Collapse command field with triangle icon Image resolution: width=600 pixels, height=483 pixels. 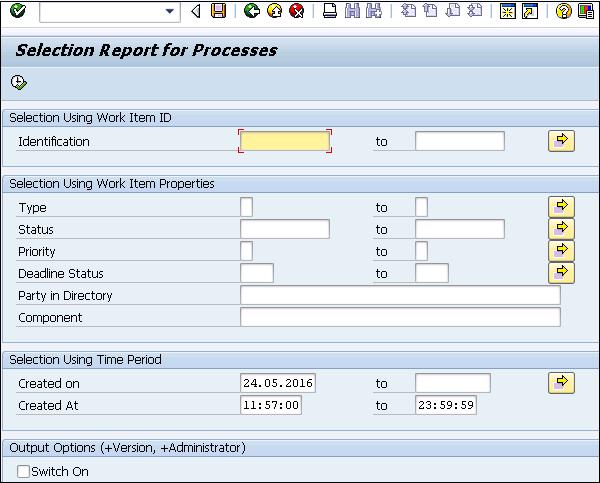[x=196, y=11]
